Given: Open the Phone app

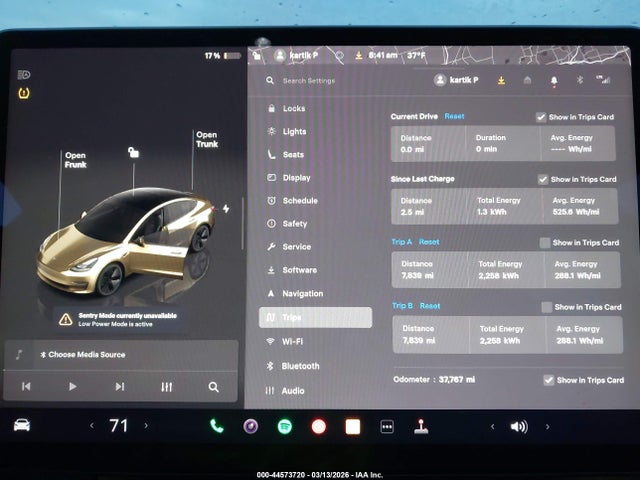Looking at the screenshot, I should tap(216, 426).
